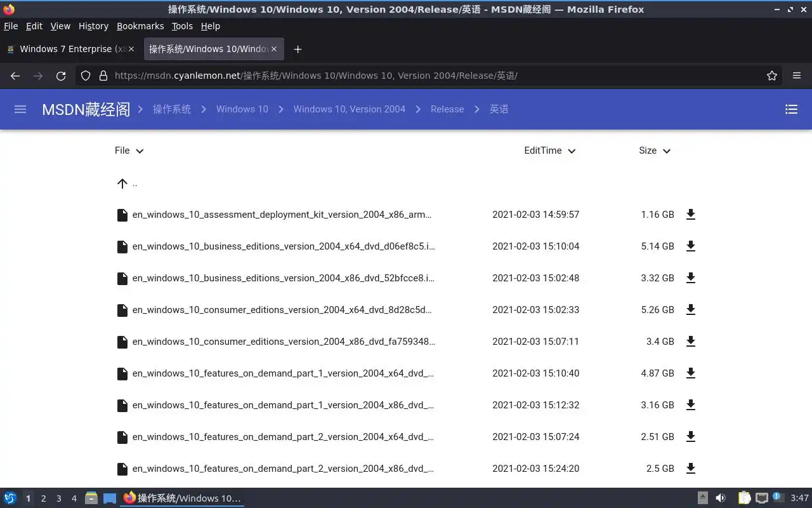Image resolution: width=812 pixels, height=508 pixels.
Task: Open the Edit menu
Action: click(34, 26)
